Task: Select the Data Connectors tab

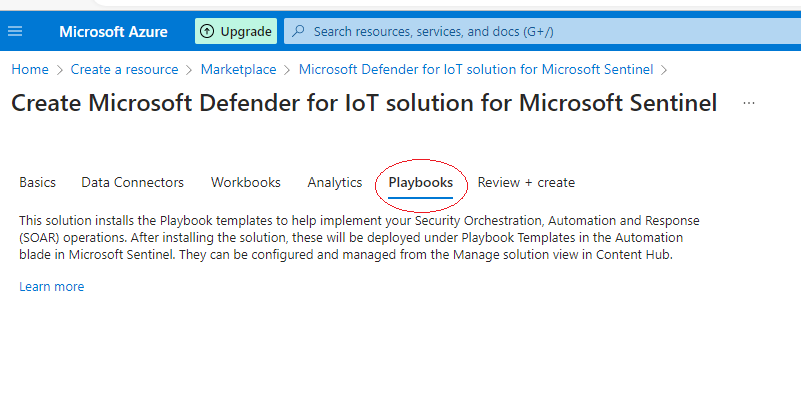Action: pos(133,182)
